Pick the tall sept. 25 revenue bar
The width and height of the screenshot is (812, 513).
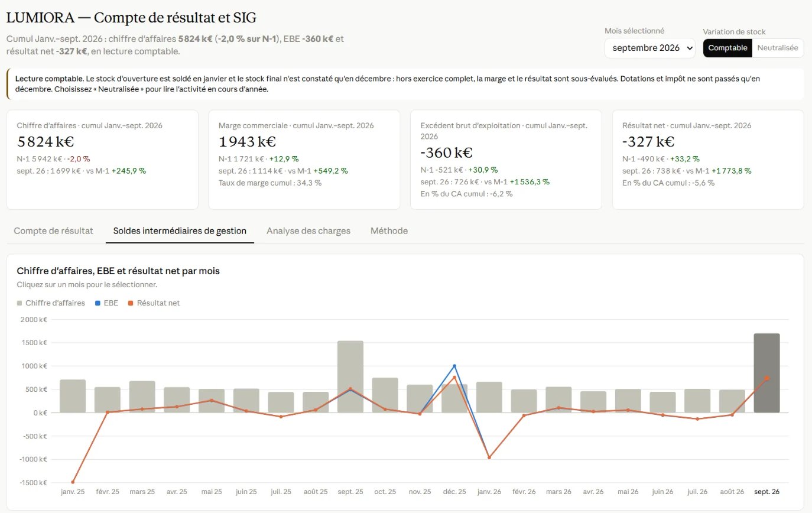tap(350, 376)
